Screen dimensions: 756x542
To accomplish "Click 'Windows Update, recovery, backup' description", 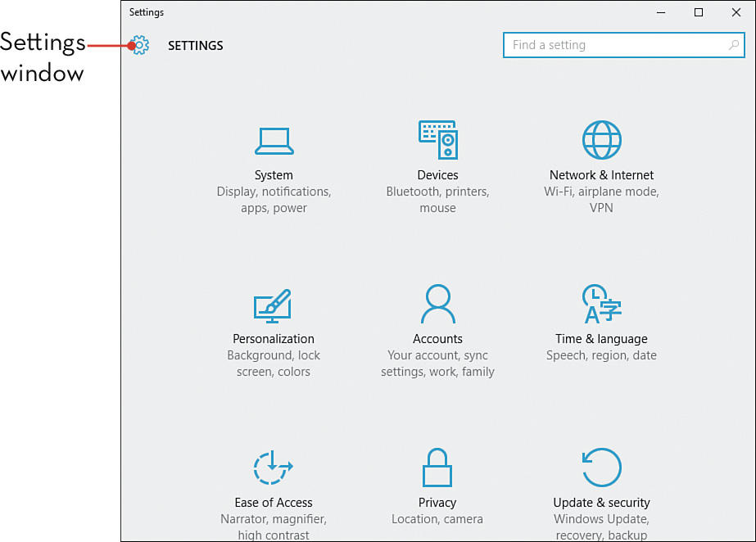I will [x=602, y=526].
